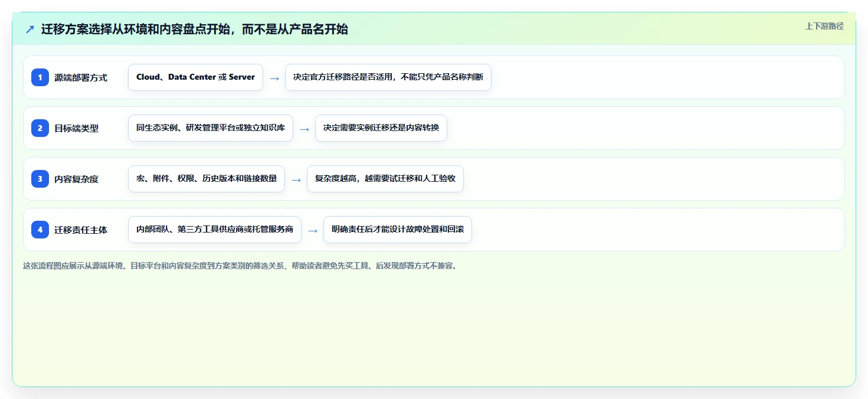
Task: Select the 内容复杂度 label
Action: [77, 179]
